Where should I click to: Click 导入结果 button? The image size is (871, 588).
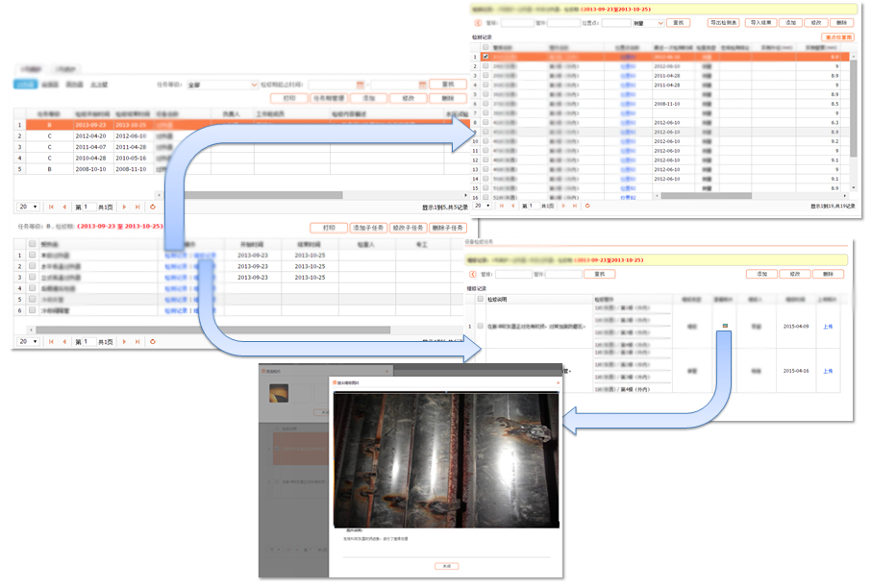(760, 23)
